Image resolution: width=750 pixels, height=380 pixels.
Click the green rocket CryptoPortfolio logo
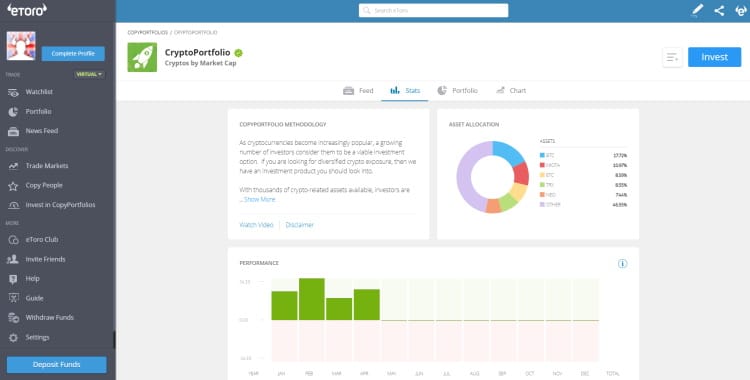pyautogui.click(x=142, y=57)
